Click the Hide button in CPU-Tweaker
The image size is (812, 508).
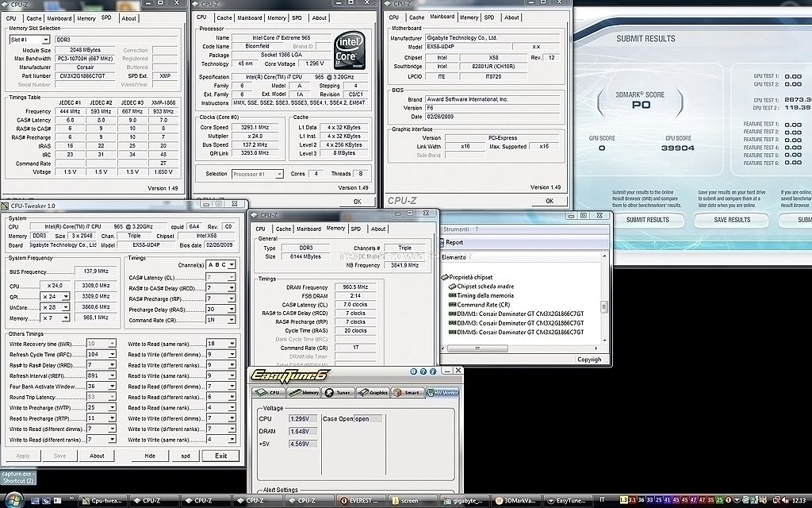[150, 456]
